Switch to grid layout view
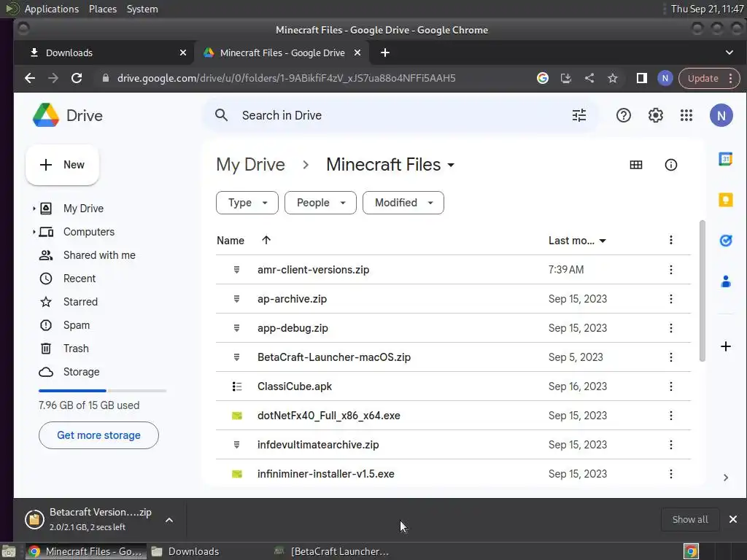747x560 pixels. 636,165
